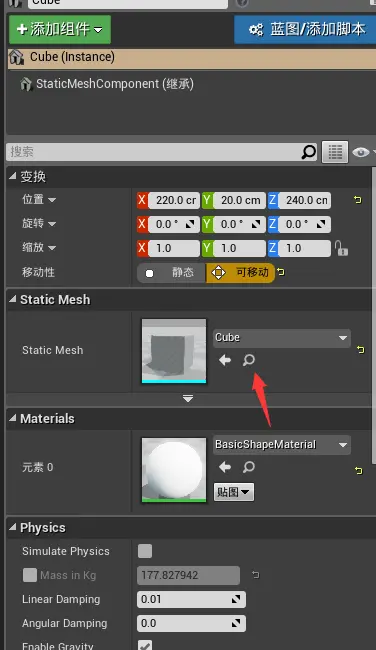Expand advanced Static Mesh options arrow
The height and width of the screenshot is (650, 376).
click(x=188, y=399)
